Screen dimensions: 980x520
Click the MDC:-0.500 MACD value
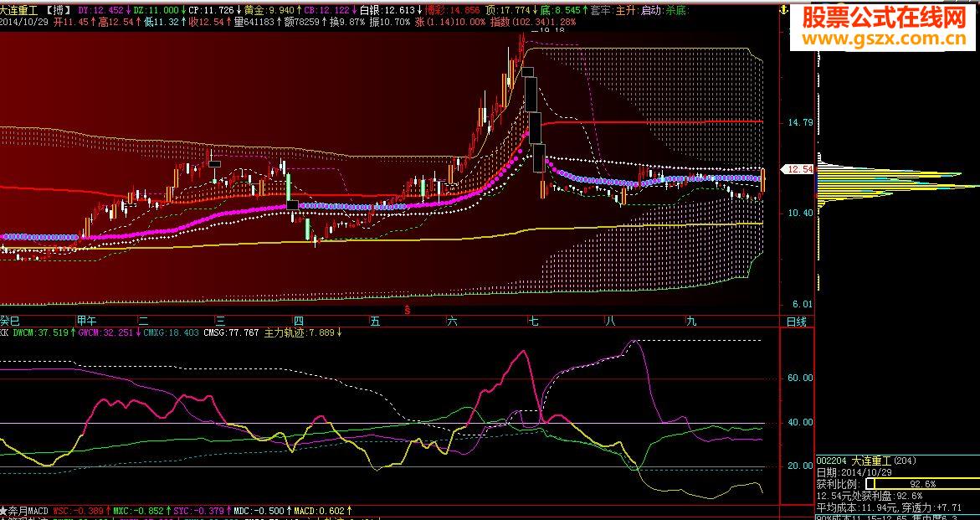(259, 511)
